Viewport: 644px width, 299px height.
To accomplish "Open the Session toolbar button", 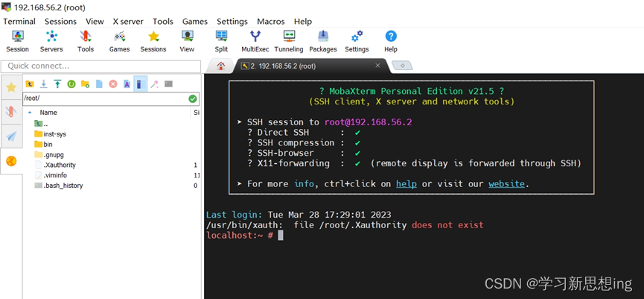I will (x=17, y=42).
